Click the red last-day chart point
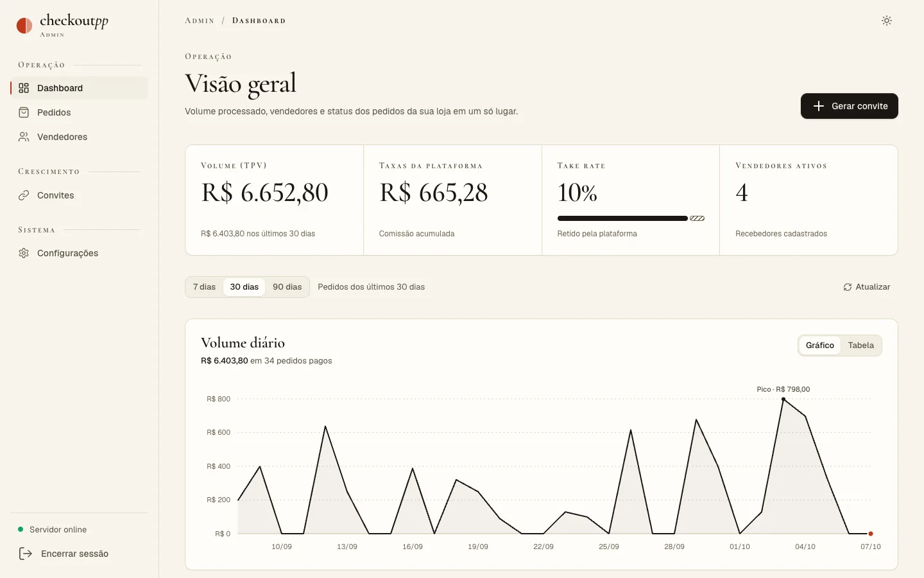924x578 pixels. point(871,534)
